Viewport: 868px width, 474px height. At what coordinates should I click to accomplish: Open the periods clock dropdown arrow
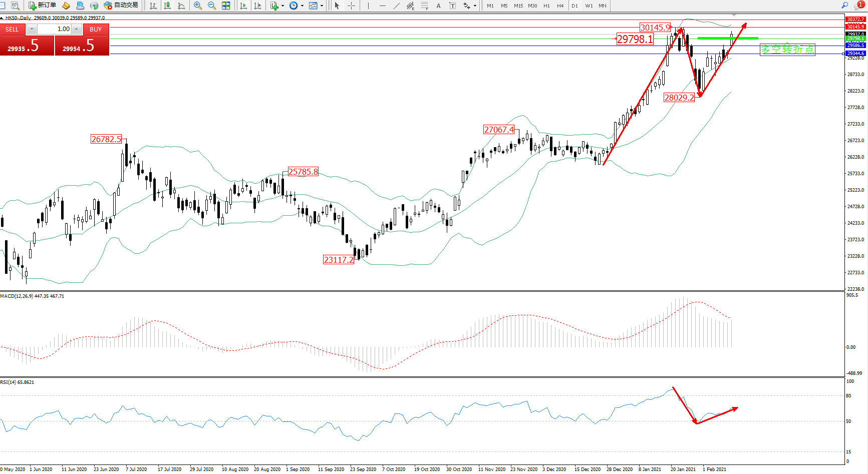pos(302,6)
